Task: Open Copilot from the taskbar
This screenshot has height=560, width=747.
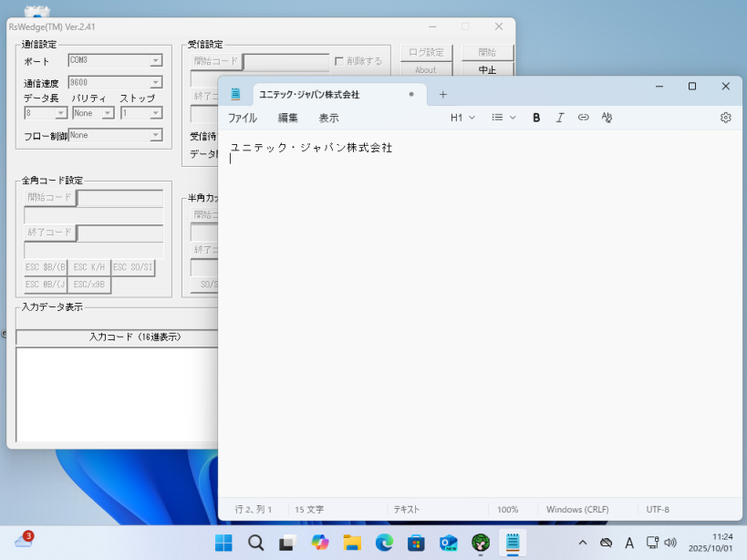Action: tap(319, 543)
